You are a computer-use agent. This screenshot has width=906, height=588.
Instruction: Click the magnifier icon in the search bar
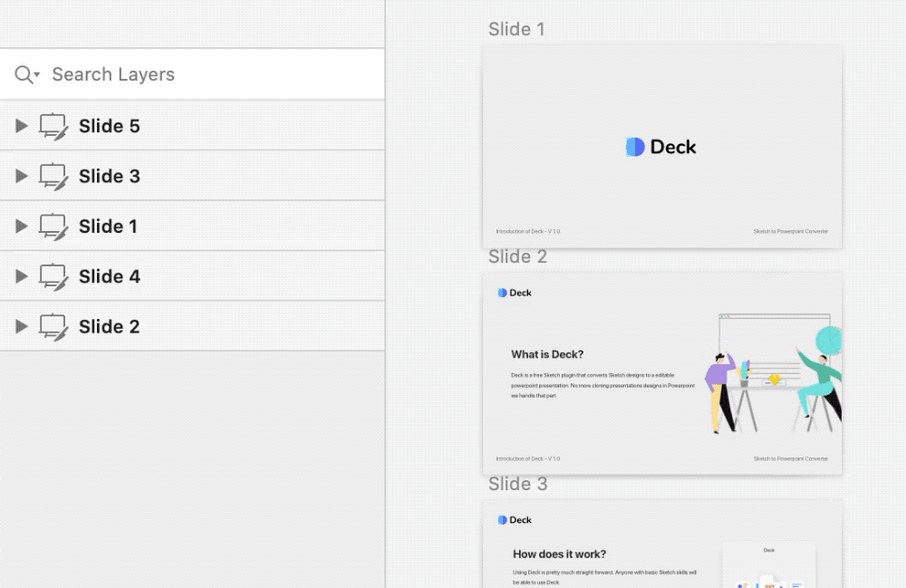[22, 74]
